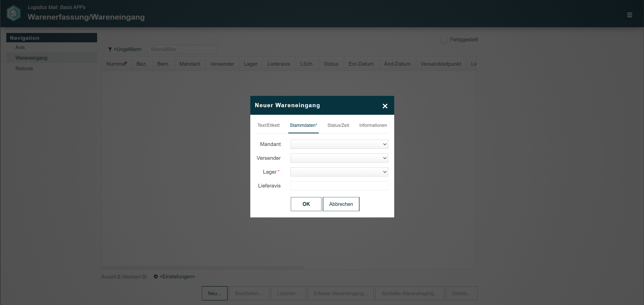Click the Logistics Mall hexagon logo
The image size is (644, 305).
click(x=14, y=13)
